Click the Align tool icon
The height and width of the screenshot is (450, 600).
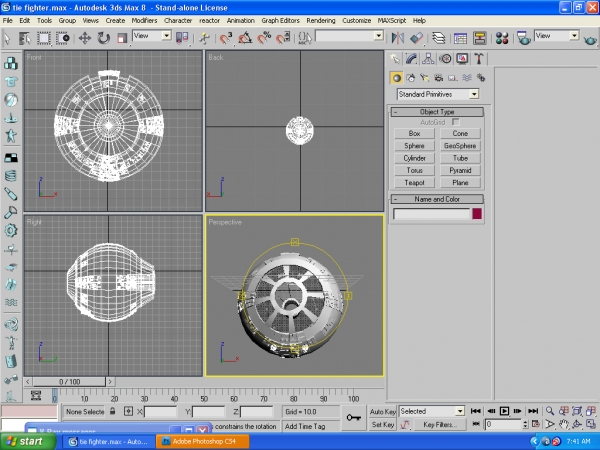click(x=416, y=38)
